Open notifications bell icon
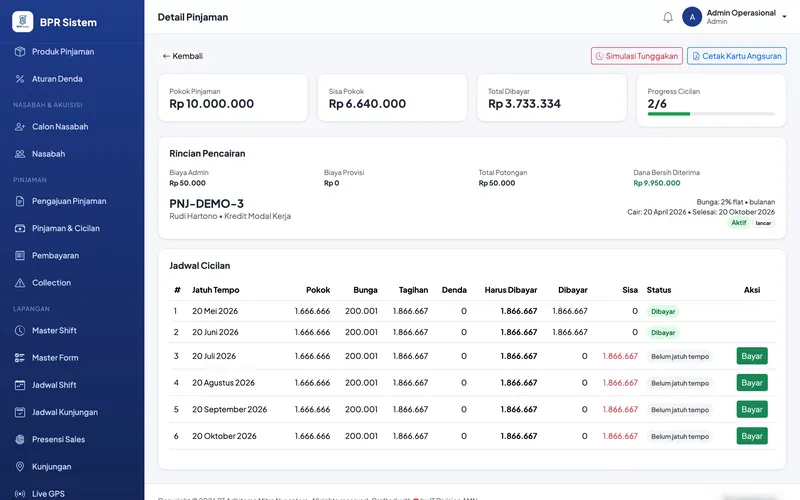The height and width of the screenshot is (500, 800). (668, 17)
